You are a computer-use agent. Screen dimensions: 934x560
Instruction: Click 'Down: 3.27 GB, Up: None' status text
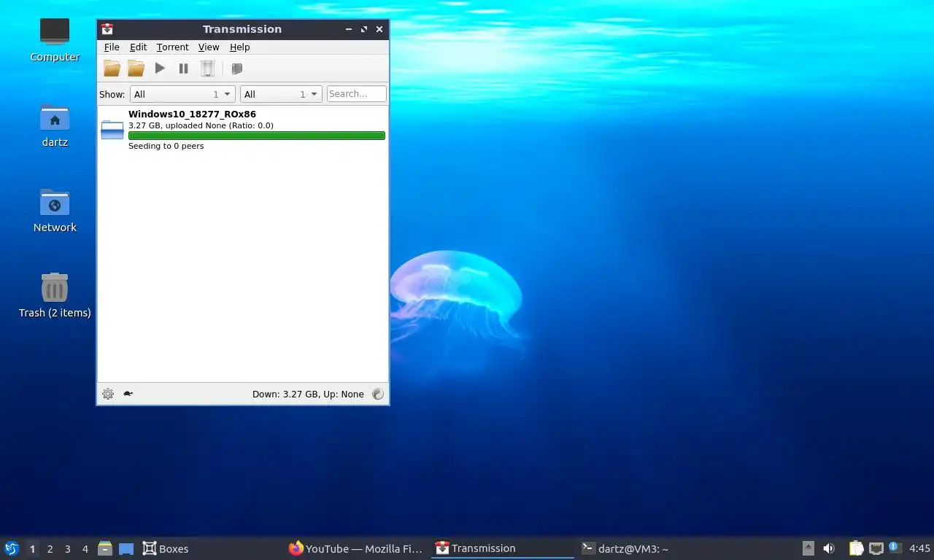coord(308,394)
